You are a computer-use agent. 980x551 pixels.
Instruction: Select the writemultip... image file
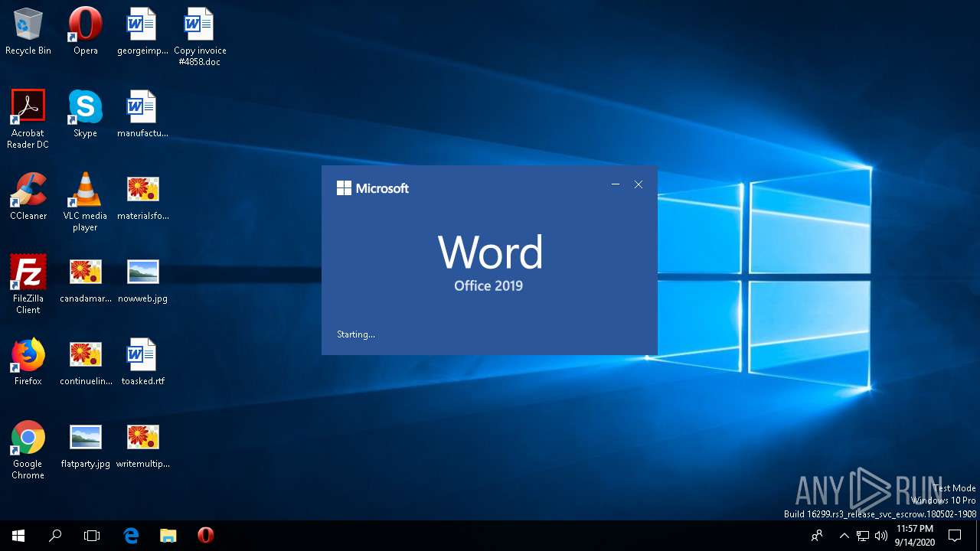(142, 445)
